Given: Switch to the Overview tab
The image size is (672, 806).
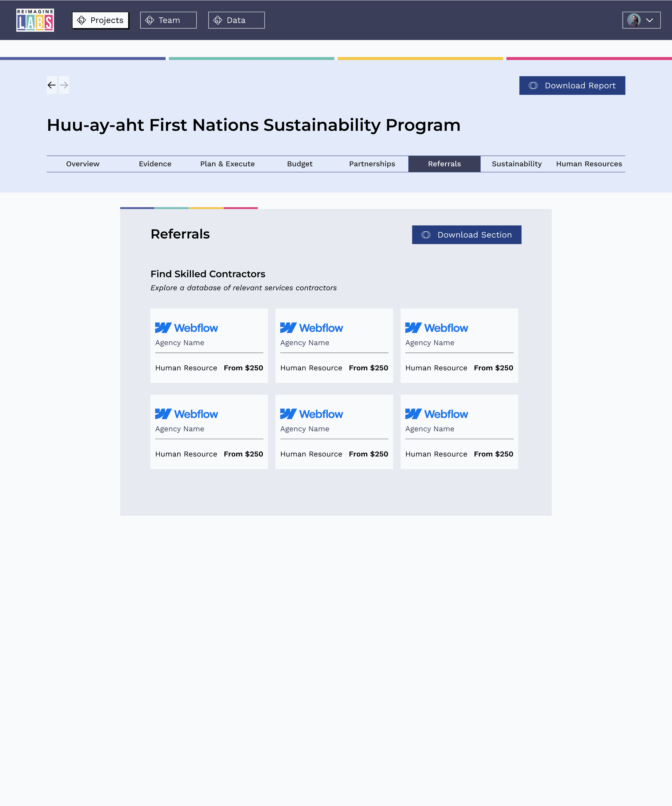Looking at the screenshot, I should pyautogui.click(x=83, y=164).
